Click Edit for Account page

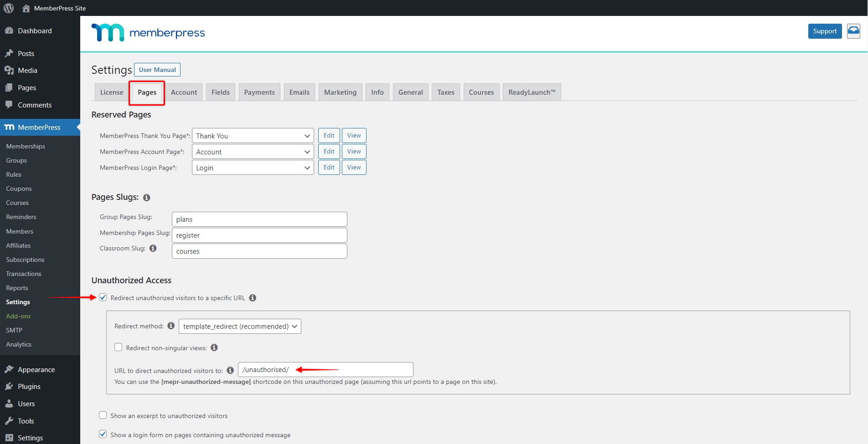coord(329,151)
